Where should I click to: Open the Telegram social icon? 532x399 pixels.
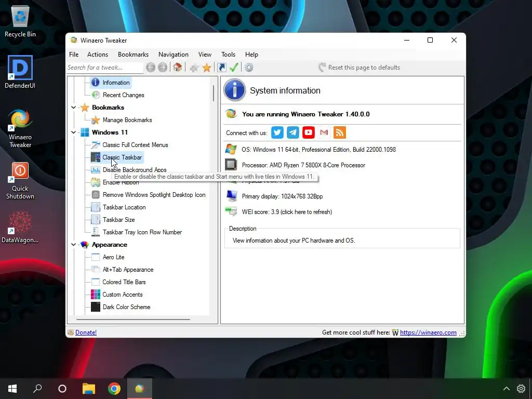293,132
